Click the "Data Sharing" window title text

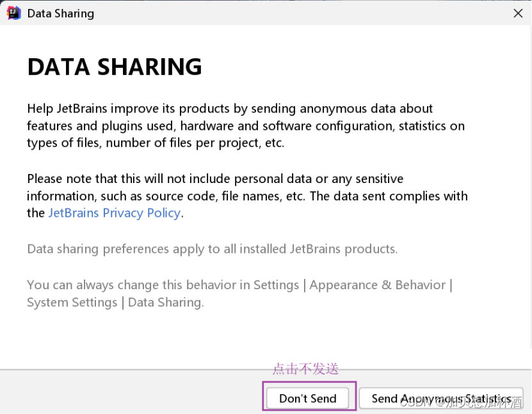point(60,13)
